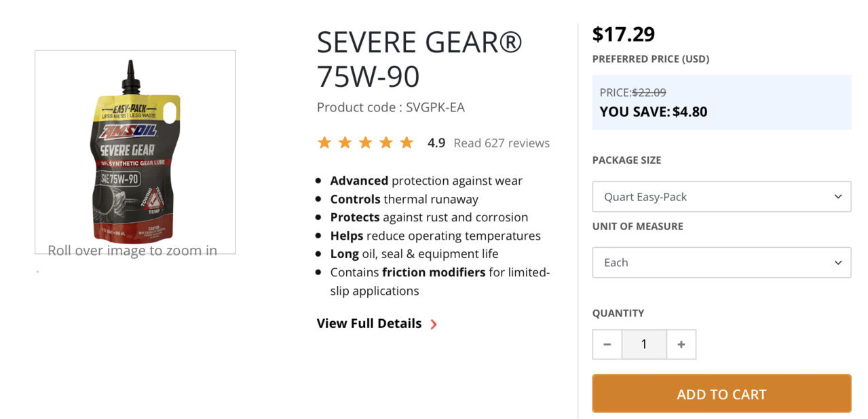Open the Unit of Measure dropdown
868x419 pixels.
pyautogui.click(x=721, y=263)
